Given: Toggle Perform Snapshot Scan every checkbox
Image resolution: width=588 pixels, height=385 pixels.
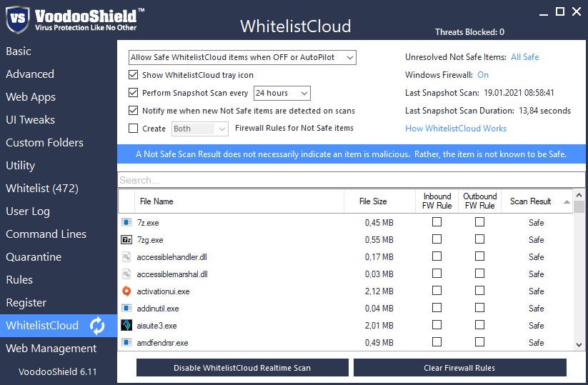Looking at the screenshot, I should (x=133, y=93).
